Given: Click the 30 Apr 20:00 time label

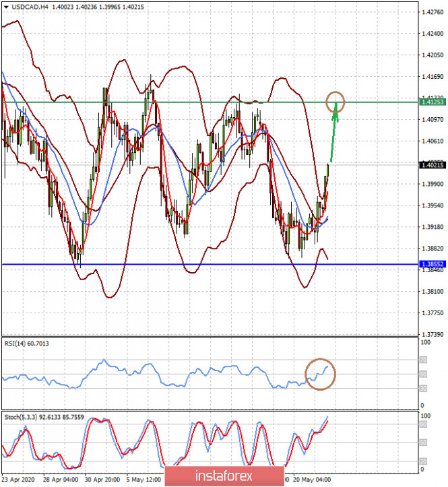Looking at the screenshot, I should click(x=102, y=480).
